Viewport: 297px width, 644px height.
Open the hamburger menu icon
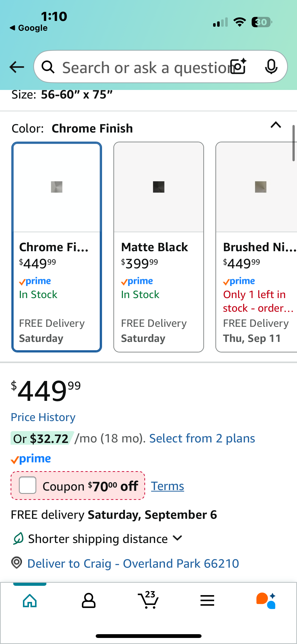pyautogui.click(x=207, y=601)
